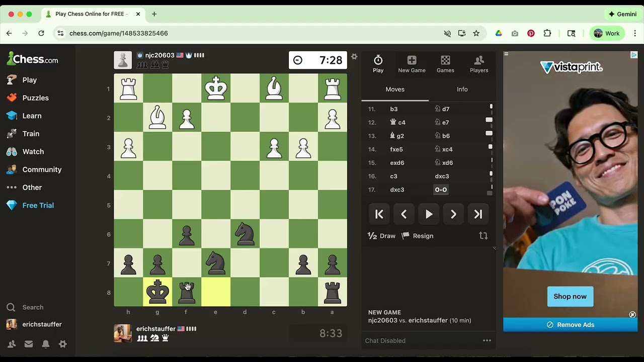Open erichstauffer's name under the board
Viewport: 644px width, 362px height.
156,329
